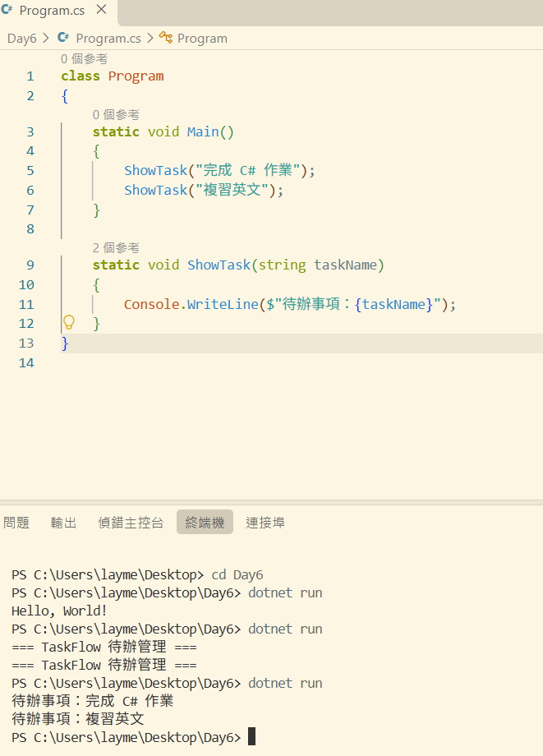Expand the chevron after Program.cs breadcrumb
This screenshot has height=756, width=543.
(x=150, y=38)
